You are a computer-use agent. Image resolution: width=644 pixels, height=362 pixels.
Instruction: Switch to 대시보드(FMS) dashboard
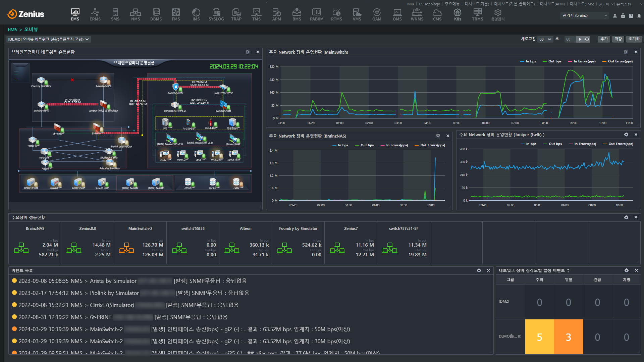(582, 4)
